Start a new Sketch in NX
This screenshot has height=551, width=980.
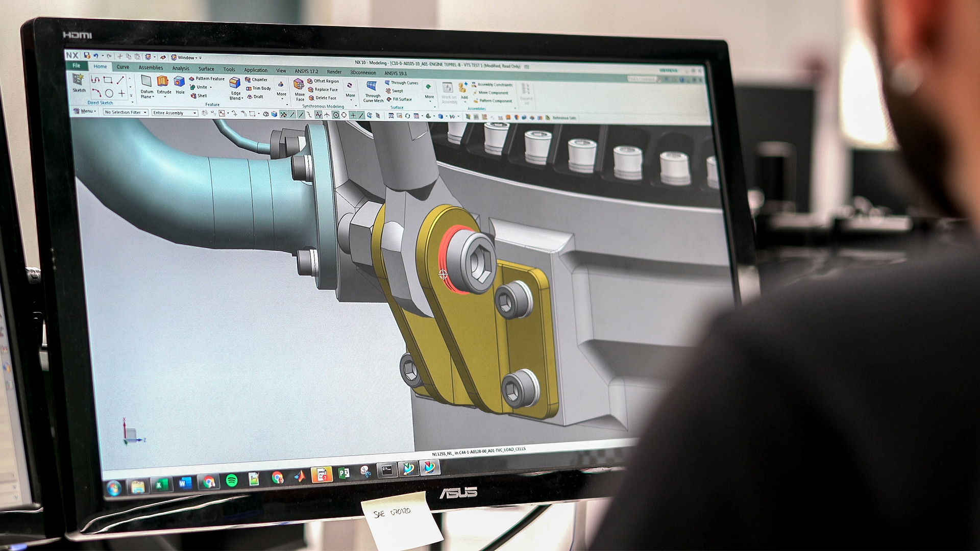[79, 83]
